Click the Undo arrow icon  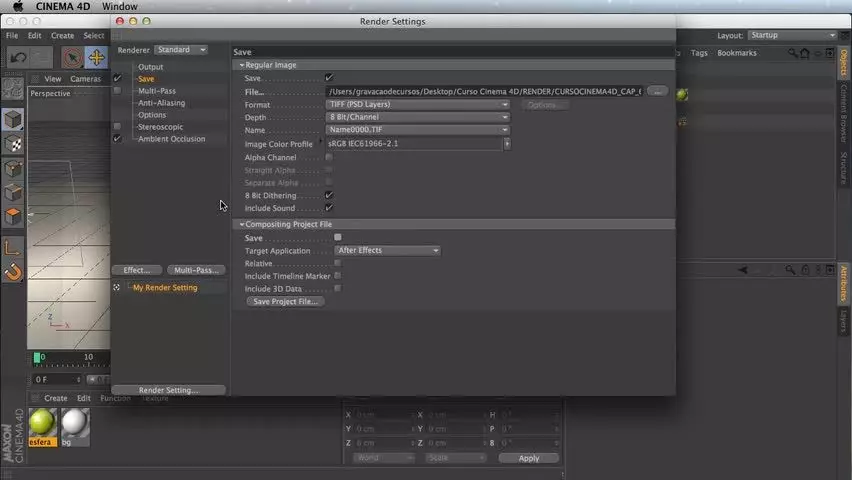coord(18,57)
